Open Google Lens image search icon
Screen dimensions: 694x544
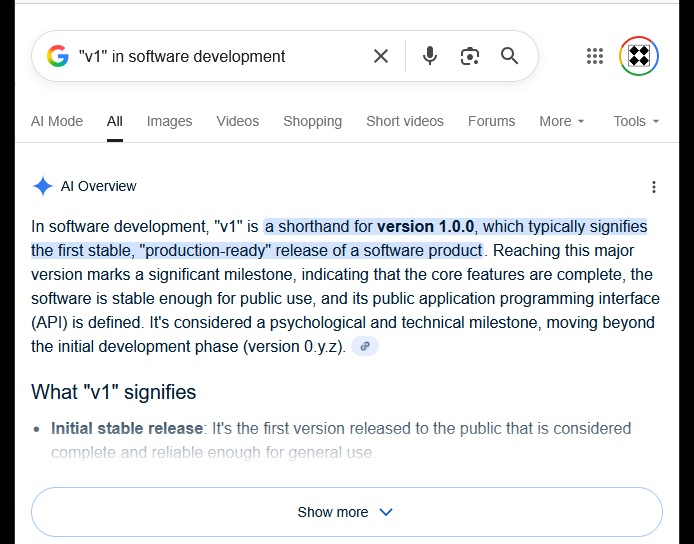[x=470, y=56]
